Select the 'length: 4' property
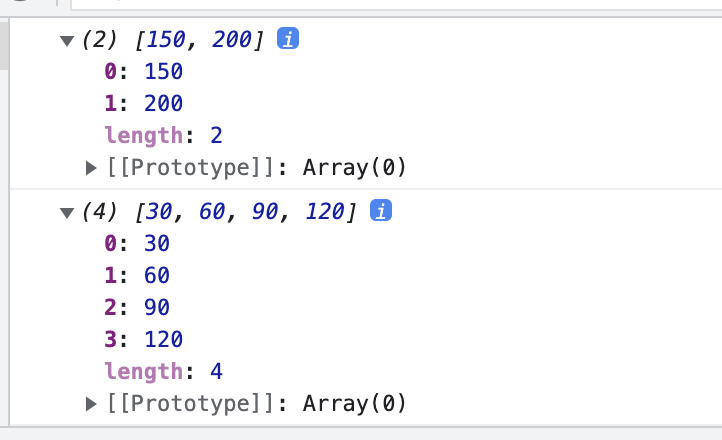 (163, 371)
